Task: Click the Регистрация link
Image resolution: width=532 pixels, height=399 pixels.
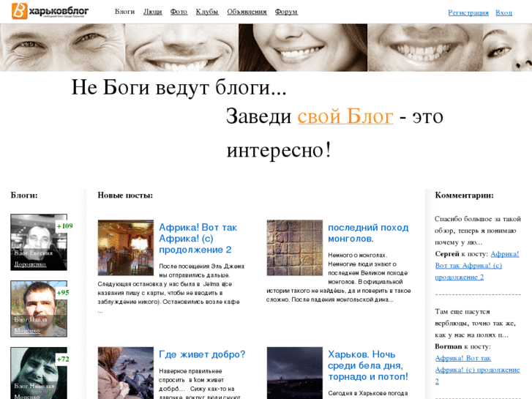Action: click(x=468, y=12)
